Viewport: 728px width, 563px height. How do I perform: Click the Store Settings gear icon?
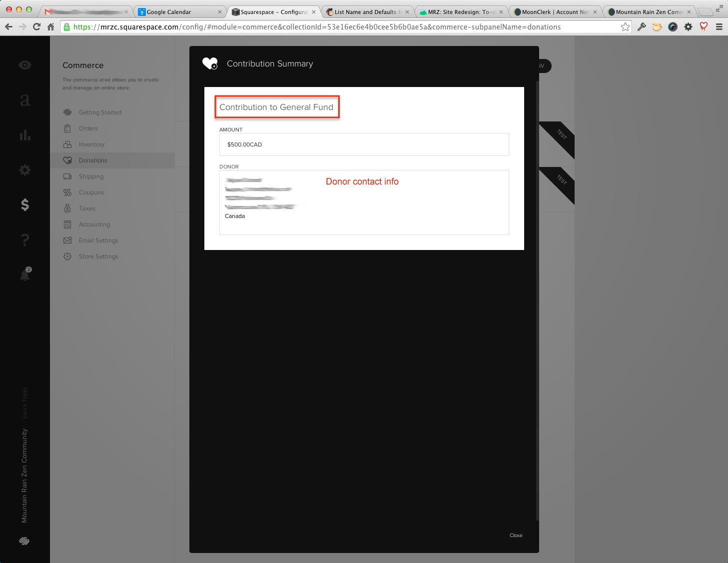coord(67,256)
